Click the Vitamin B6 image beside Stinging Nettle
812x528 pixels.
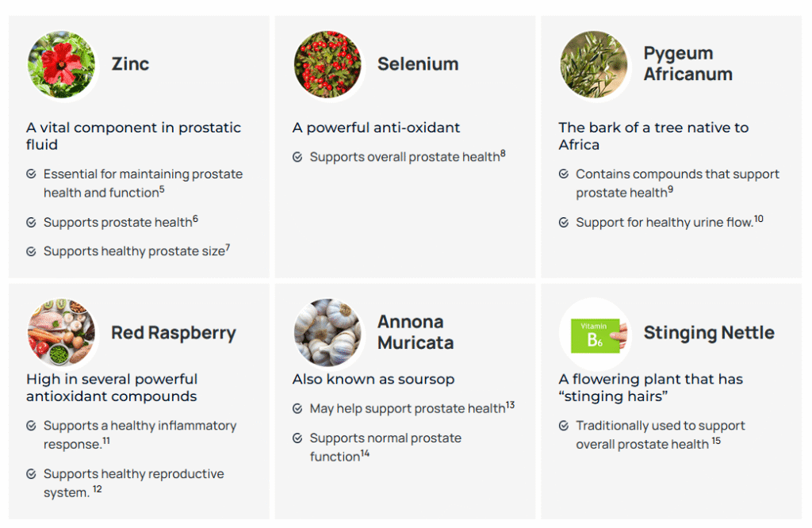tap(595, 332)
